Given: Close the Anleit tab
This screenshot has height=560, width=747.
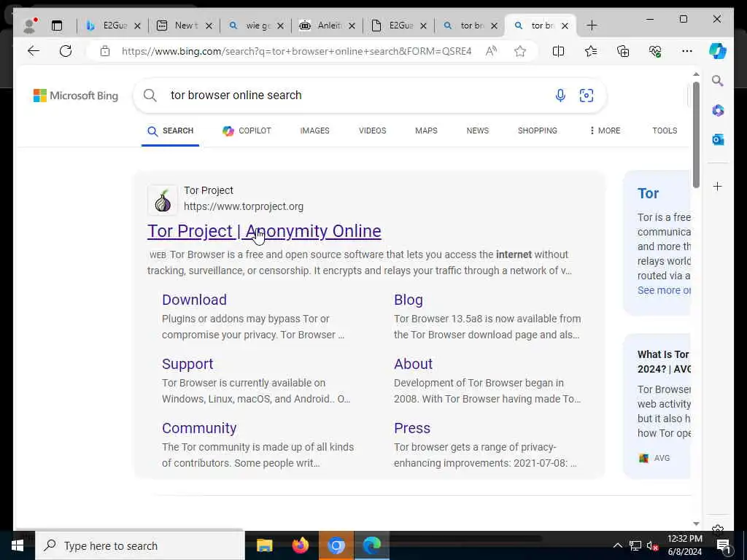Looking at the screenshot, I should pyautogui.click(x=352, y=26).
